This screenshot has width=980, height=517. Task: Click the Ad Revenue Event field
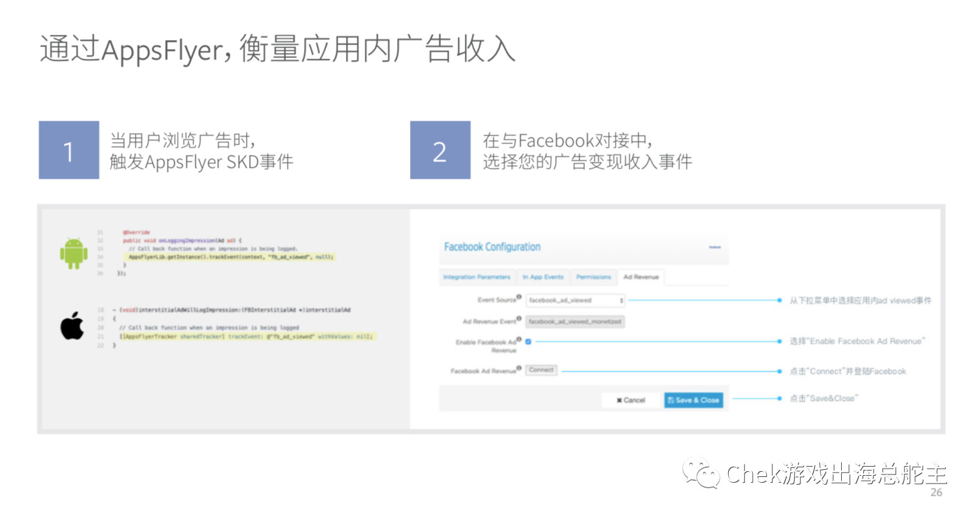click(x=575, y=321)
